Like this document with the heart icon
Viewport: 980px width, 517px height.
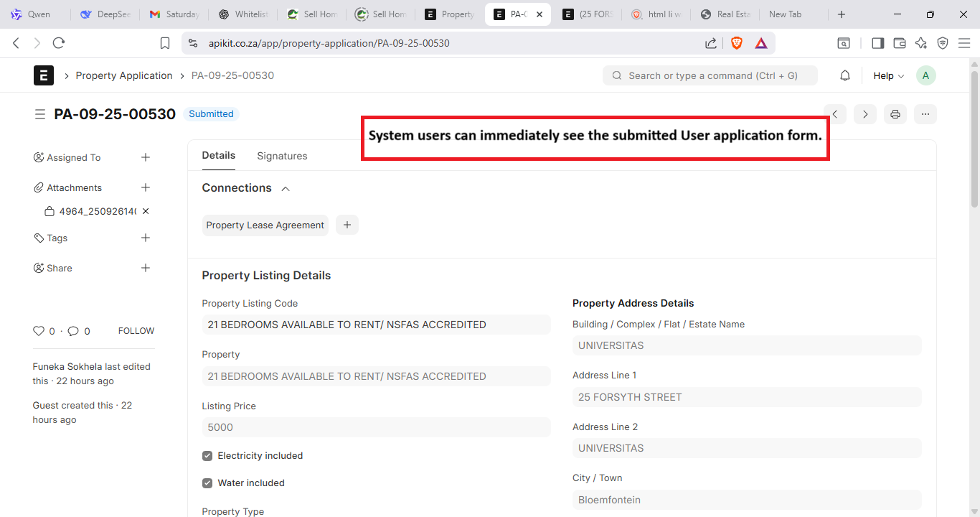point(39,331)
